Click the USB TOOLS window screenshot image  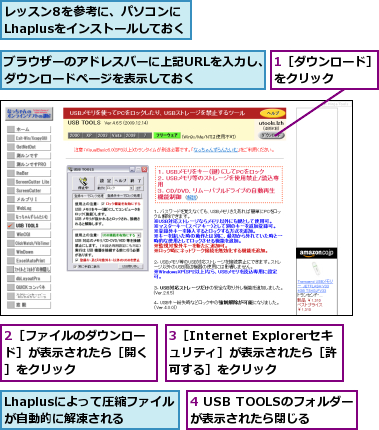click(108, 218)
